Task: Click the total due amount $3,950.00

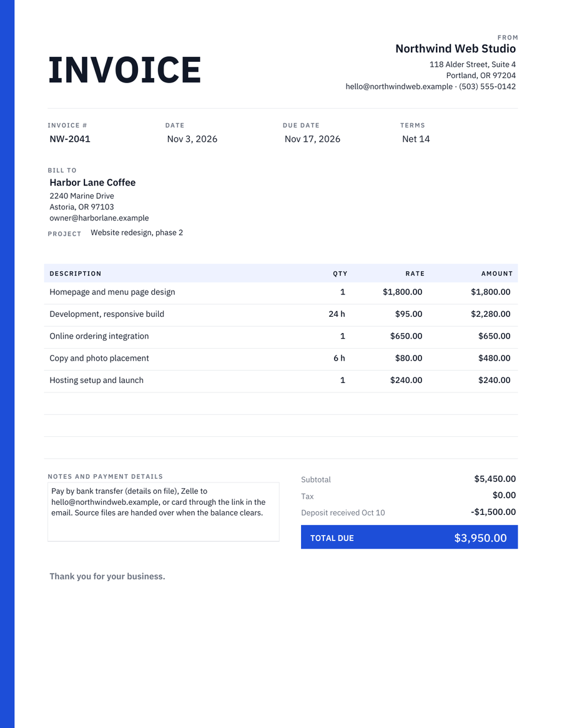Action: 480,538
